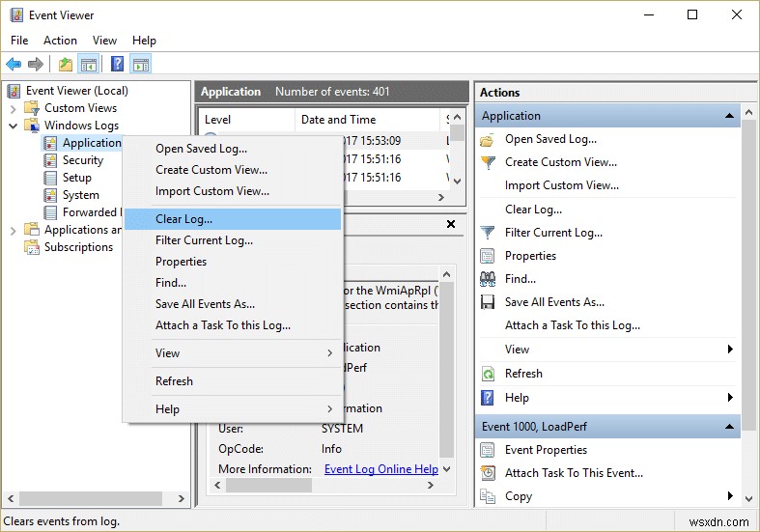The width and height of the screenshot is (760, 532).
Task: Click the Up one level folder icon
Action: click(66, 64)
